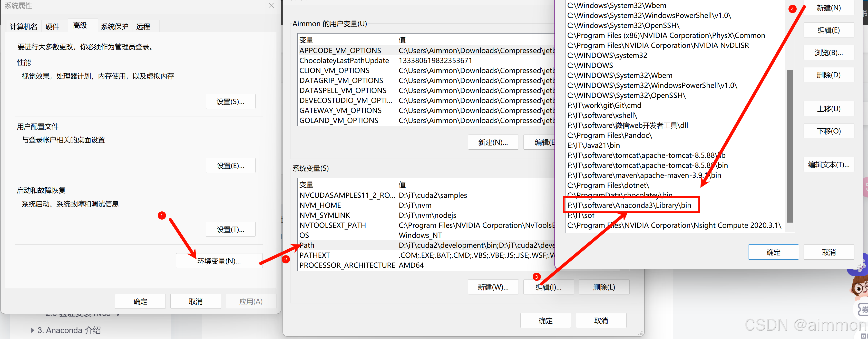
Task: Click 编辑(E) in path editor
Action: click(x=828, y=30)
